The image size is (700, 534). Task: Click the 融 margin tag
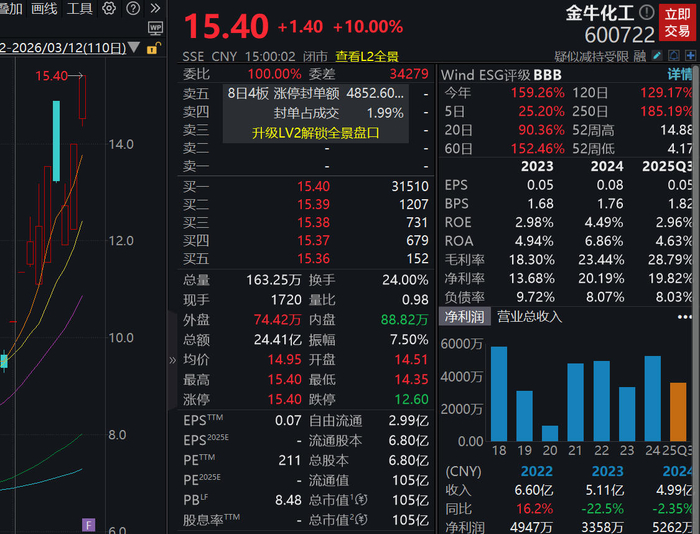(640, 56)
